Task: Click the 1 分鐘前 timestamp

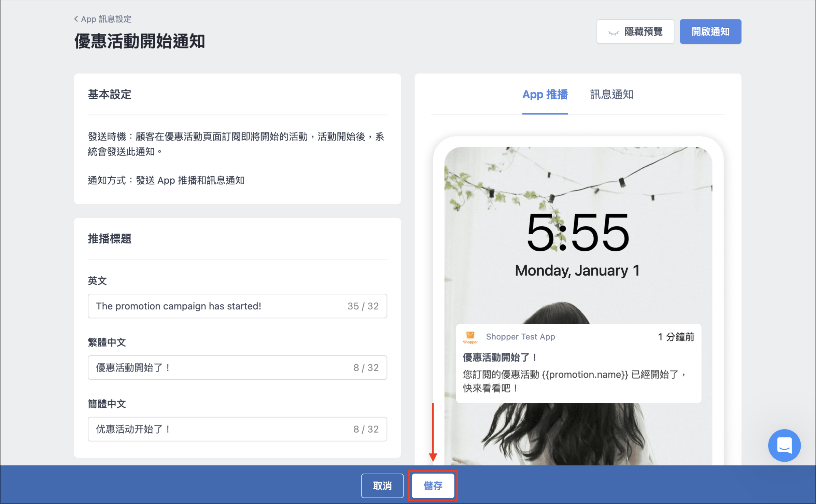Action: 676,337
